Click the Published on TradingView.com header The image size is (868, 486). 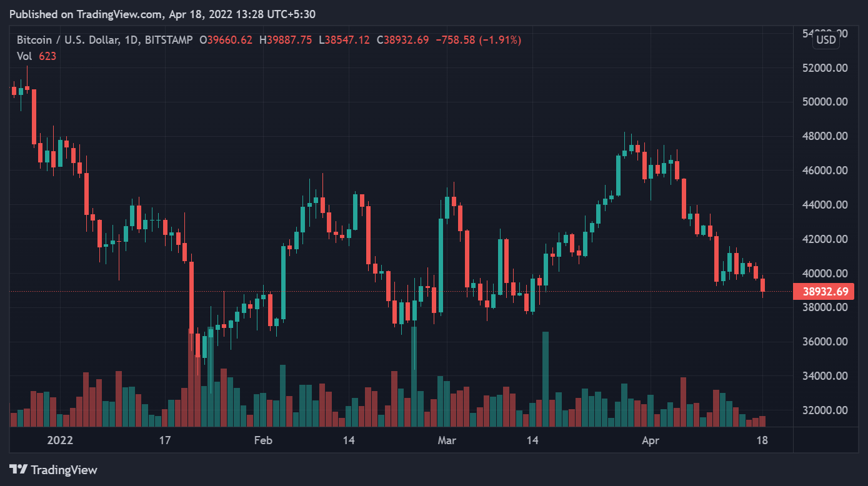(162, 14)
